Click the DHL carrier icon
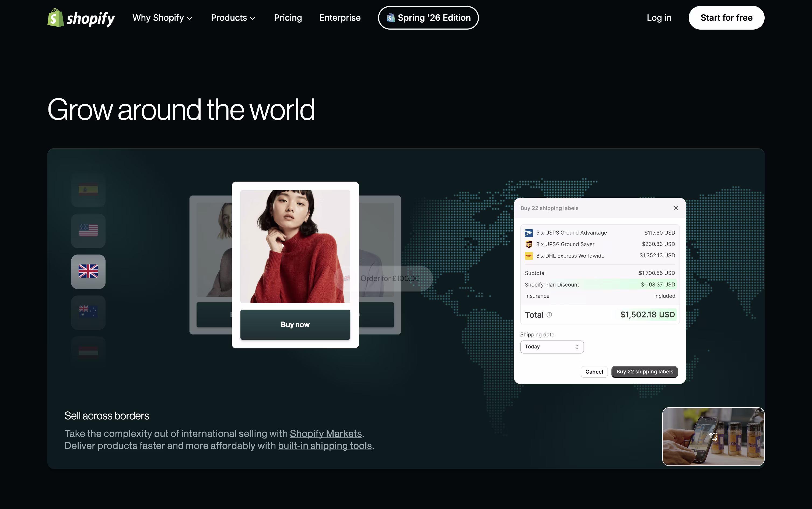 coord(529,256)
